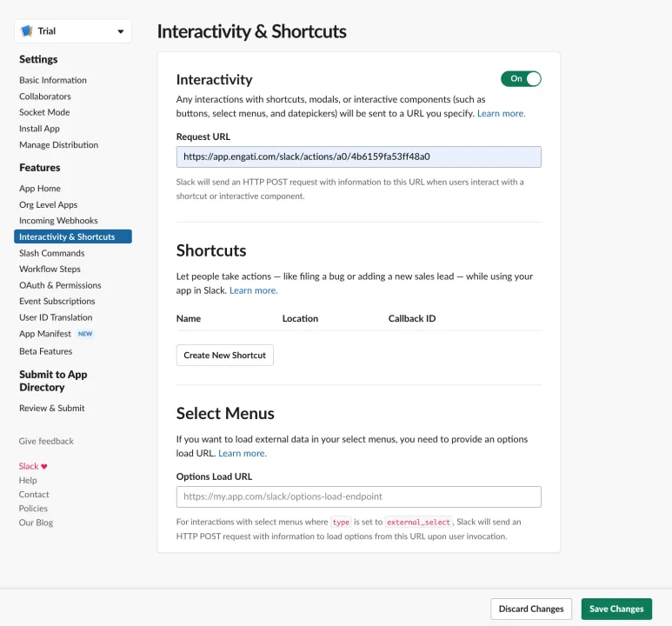Image resolution: width=672 pixels, height=626 pixels.
Task: Focus the Options Load URL field
Action: coord(359,497)
